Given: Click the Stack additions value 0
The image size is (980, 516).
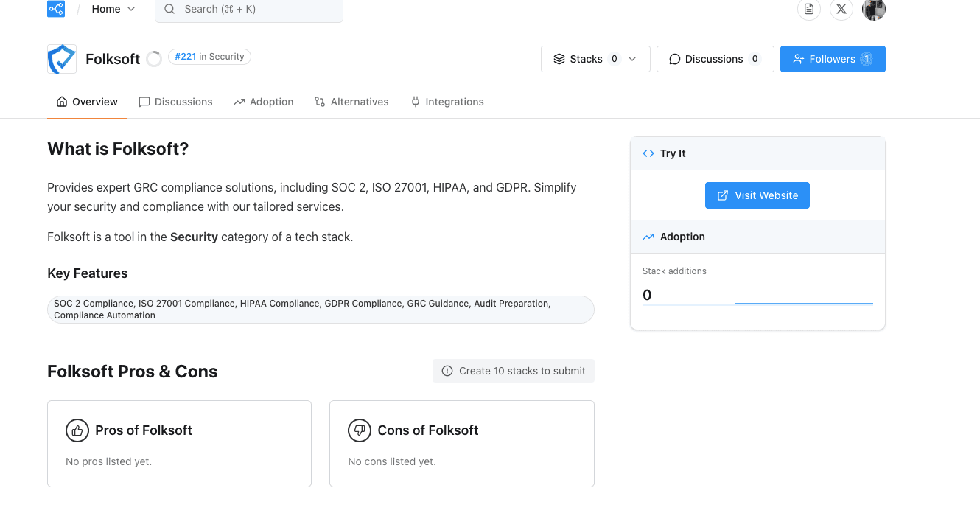Looking at the screenshot, I should coord(647,295).
